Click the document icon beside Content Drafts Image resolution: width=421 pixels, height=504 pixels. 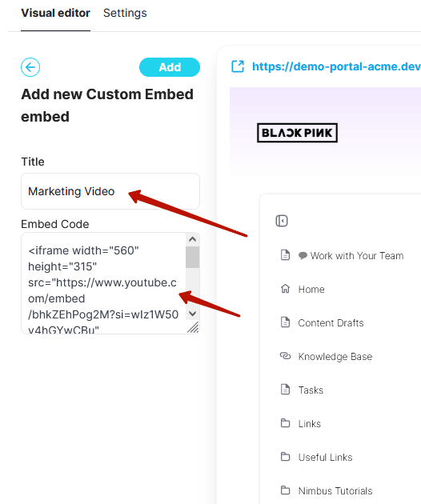click(285, 322)
